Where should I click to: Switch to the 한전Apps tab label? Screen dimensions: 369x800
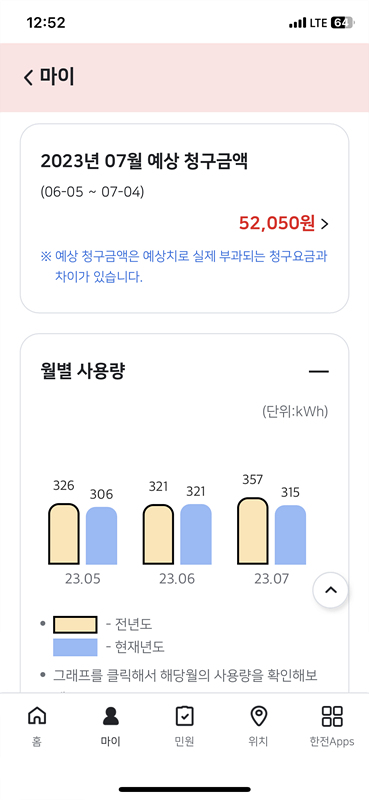click(x=332, y=741)
